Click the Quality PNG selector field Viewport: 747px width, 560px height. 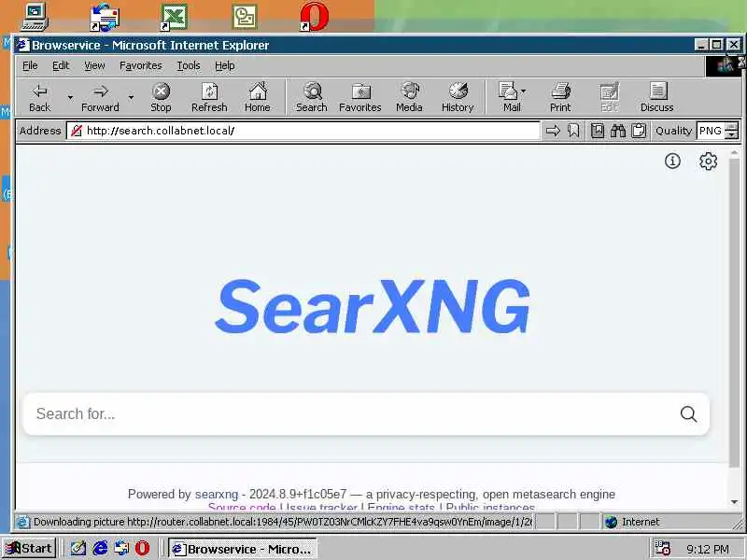tap(710, 131)
